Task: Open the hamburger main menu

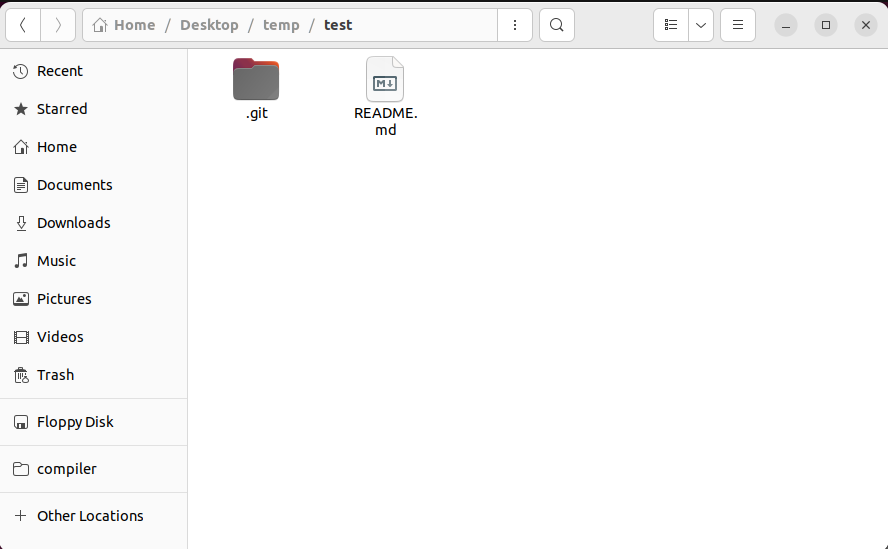Action: 738,25
